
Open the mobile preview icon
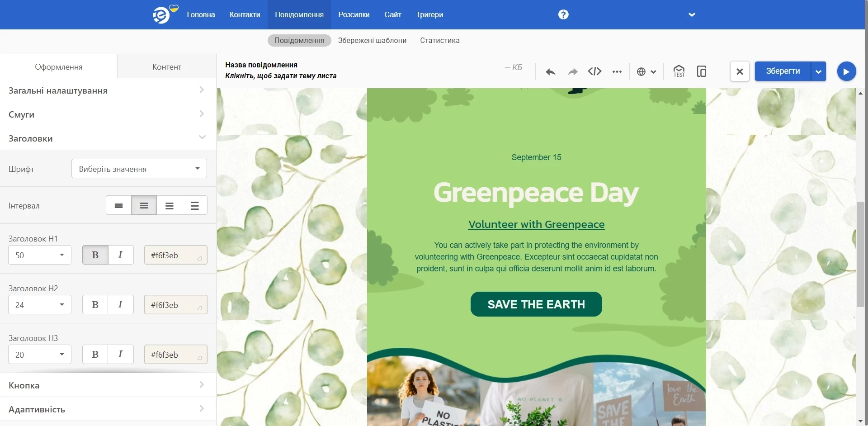(702, 71)
